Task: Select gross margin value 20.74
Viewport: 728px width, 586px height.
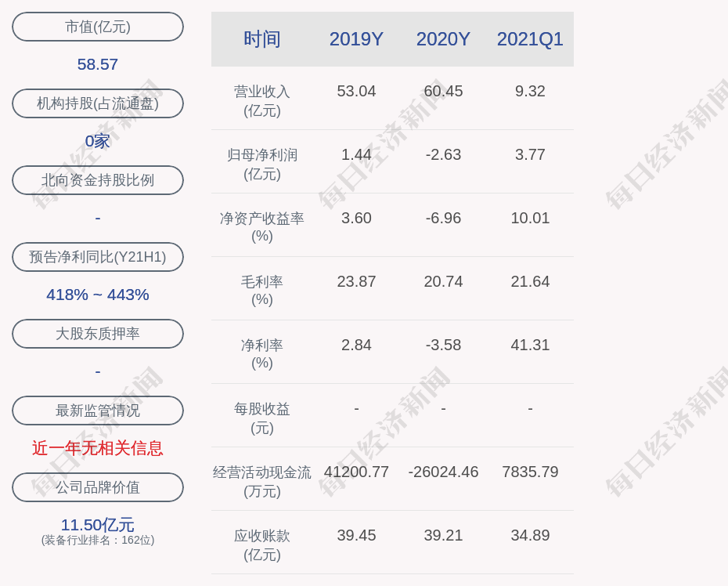Action: 443,281
